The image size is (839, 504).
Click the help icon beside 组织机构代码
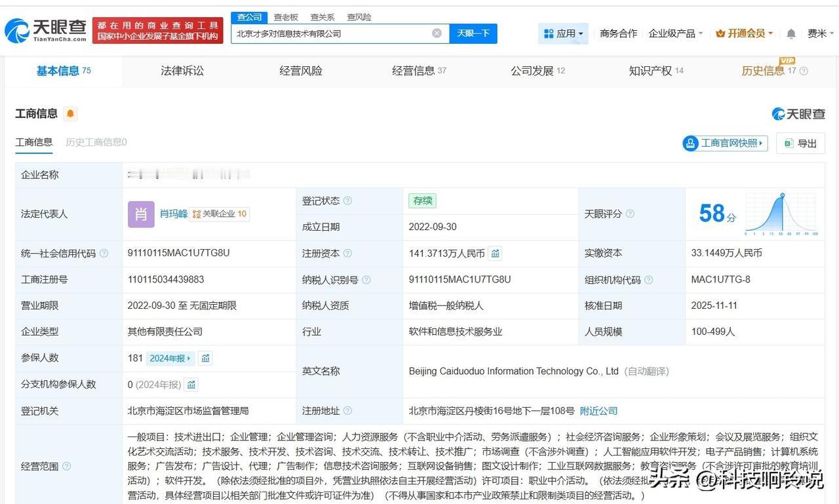[648, 280]
